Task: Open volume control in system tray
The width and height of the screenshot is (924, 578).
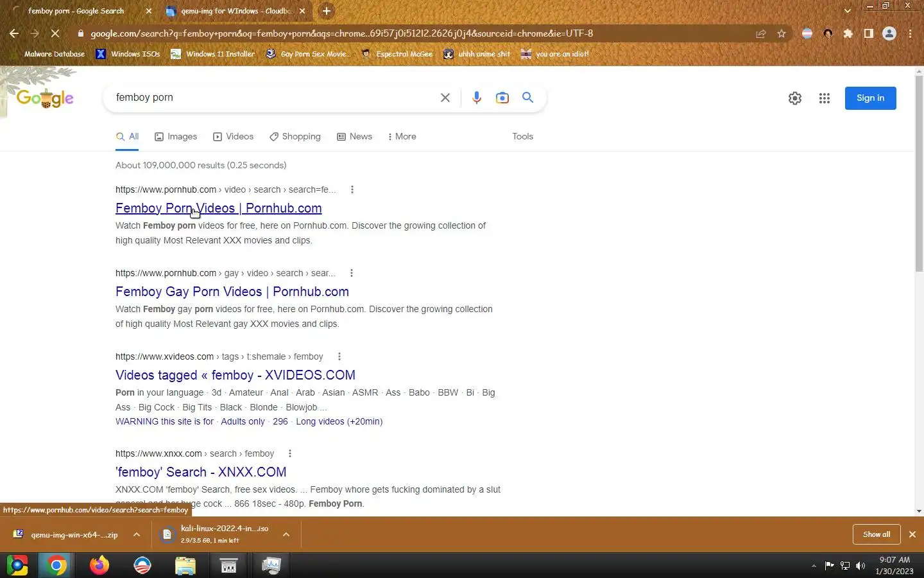Action: tap(860, 566)
